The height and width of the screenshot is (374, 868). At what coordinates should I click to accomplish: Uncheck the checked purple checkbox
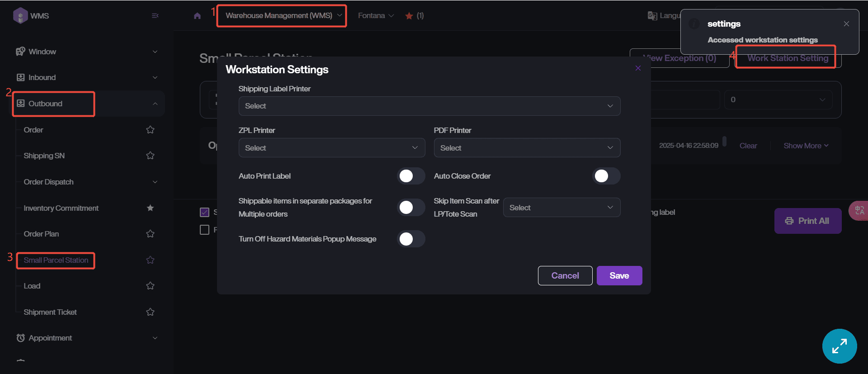(204, 212)
